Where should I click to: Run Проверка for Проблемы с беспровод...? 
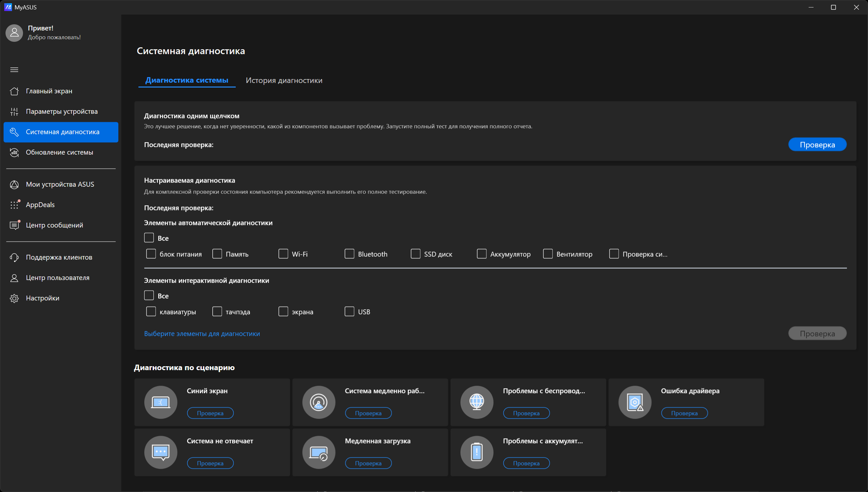tap(526, 413)
